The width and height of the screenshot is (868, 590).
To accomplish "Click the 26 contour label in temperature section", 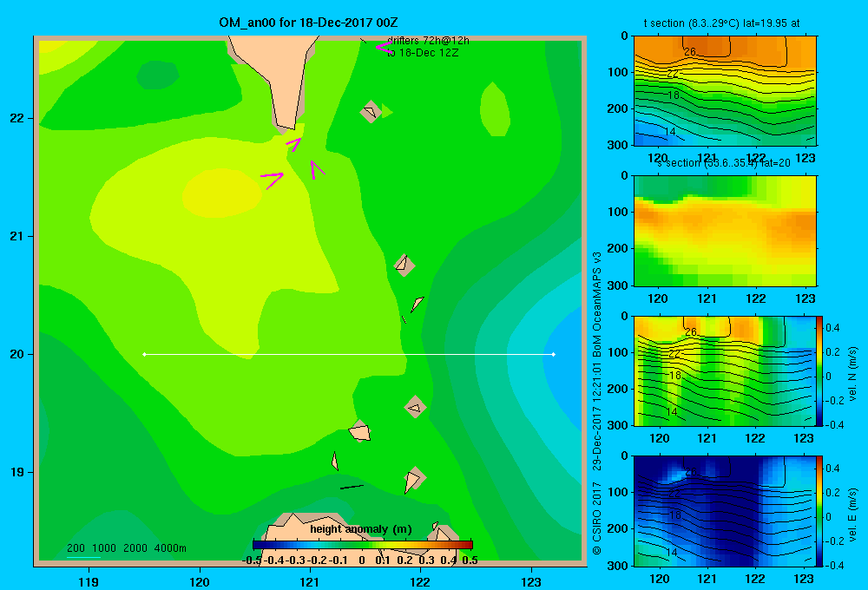I will click(x=690, y=52).
